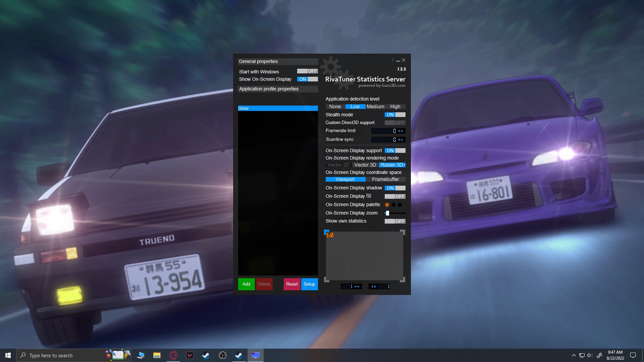Open OBS Studio from the taskbar
644x362 pixels.
tap(223, 355)
